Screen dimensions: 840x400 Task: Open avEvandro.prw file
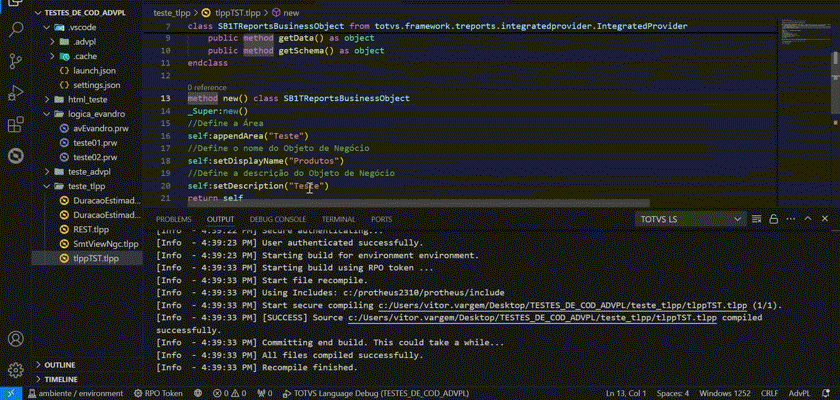[x=101, y=129]
